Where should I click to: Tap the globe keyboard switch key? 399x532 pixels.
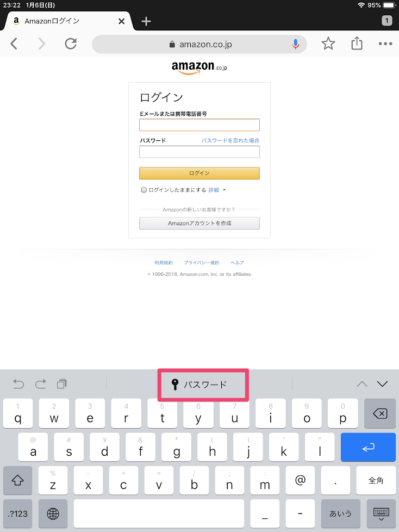click(53, 514)
